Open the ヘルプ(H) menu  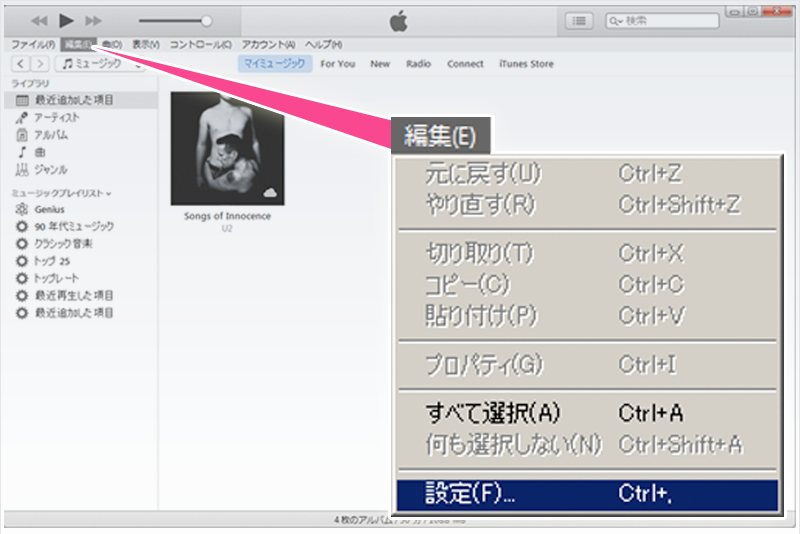(x=323, y=45)
